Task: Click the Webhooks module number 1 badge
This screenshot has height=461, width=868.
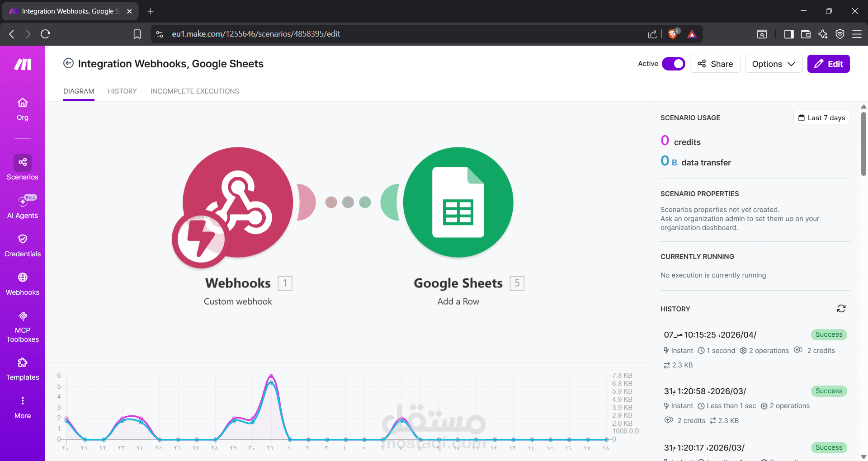Action: (285, 283)
